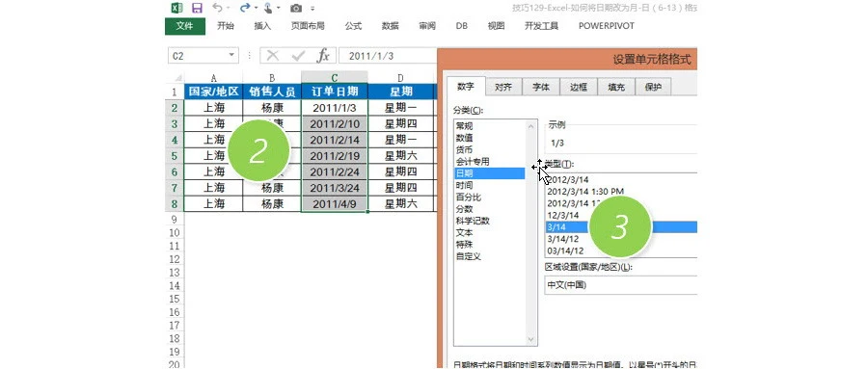Select the 自定义 category in list
Viewport: 868px width, 369px height.
point(469,256)
